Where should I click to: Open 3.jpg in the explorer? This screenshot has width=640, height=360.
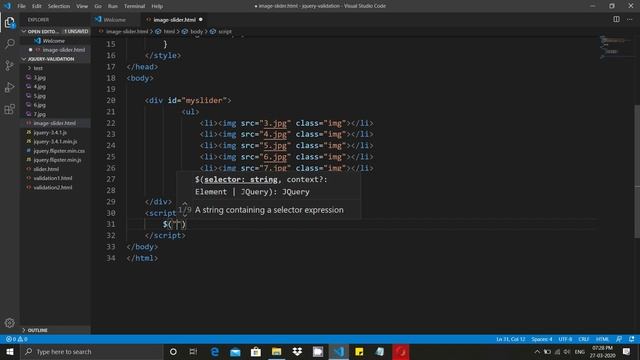pyautogui.click(x=40, y=78)
